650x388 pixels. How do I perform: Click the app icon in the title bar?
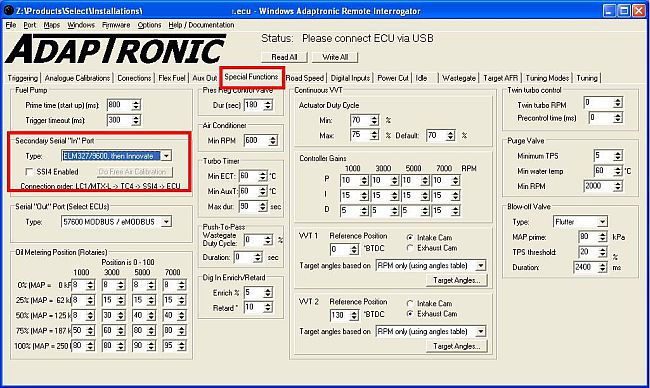coord(8,10)
